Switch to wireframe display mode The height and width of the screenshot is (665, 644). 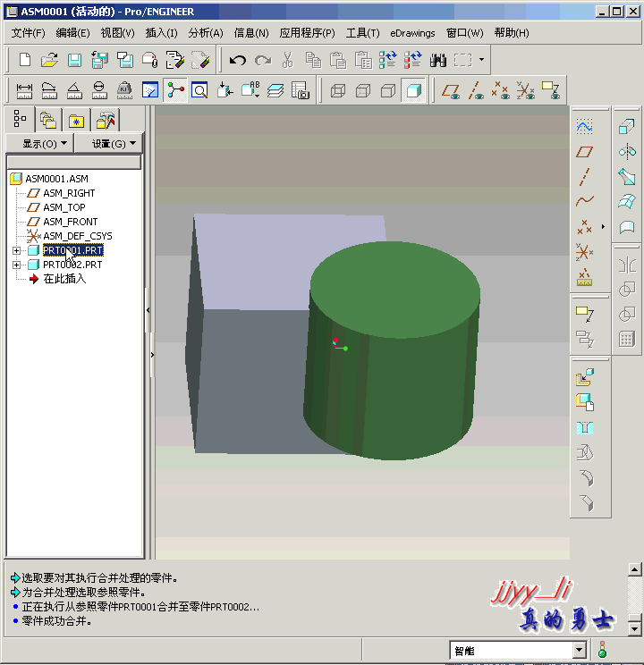click(x=338, y=90)
